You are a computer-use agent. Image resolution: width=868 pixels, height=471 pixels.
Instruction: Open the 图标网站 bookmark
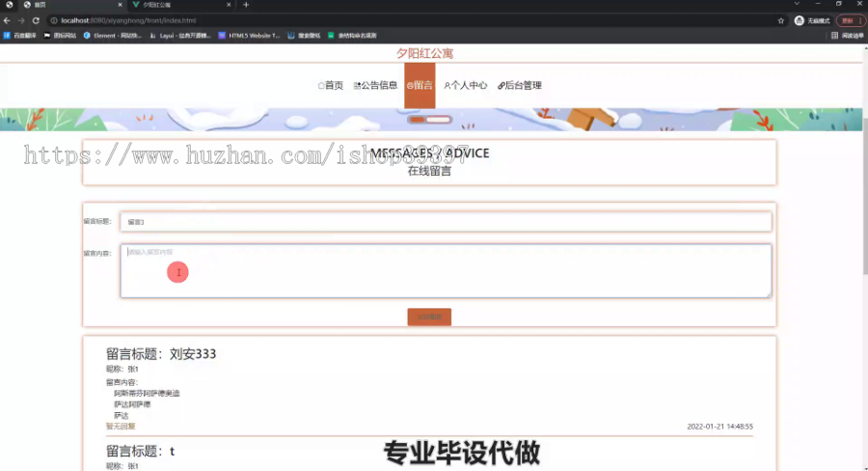(x=60, y=36)
